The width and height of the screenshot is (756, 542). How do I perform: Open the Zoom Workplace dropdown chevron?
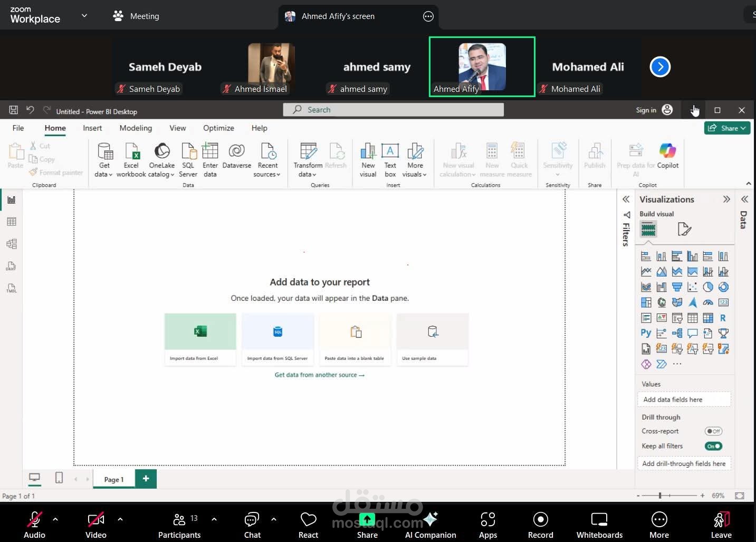84,16
